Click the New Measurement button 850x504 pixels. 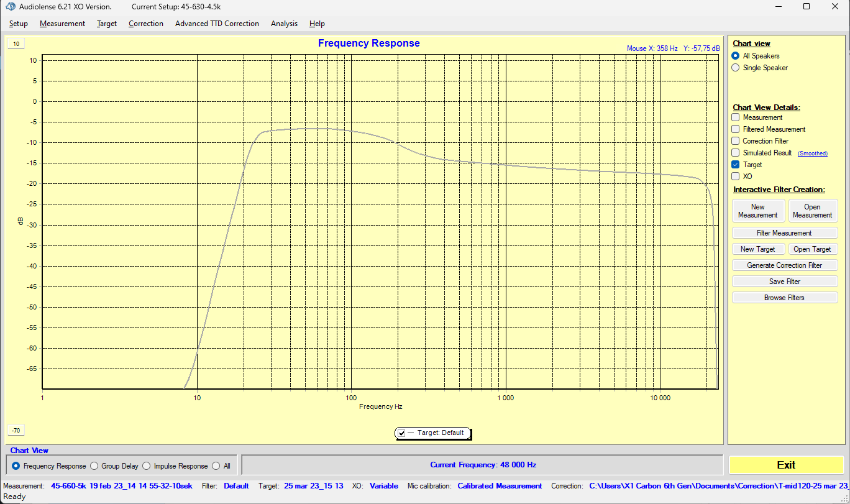(758, 211)
